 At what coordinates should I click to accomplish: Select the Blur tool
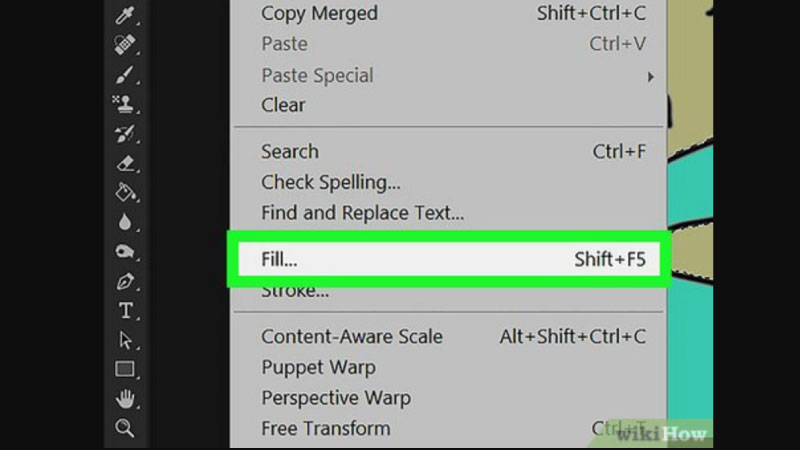point(125,222)
